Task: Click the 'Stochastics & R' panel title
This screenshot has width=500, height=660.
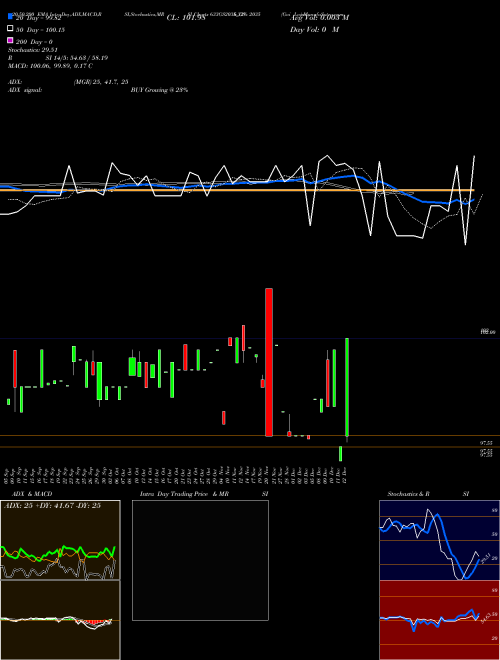Action: [x=409, y=494]
